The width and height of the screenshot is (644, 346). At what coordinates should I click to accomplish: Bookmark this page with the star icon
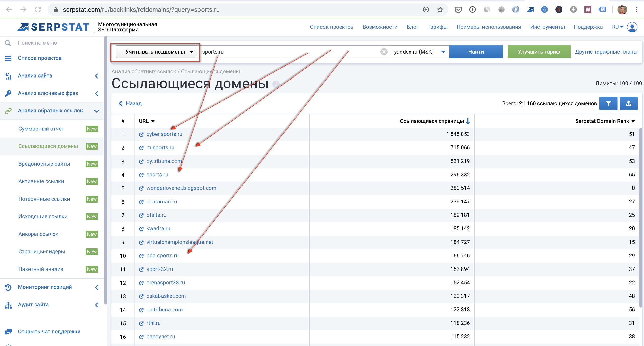(440, 10)
